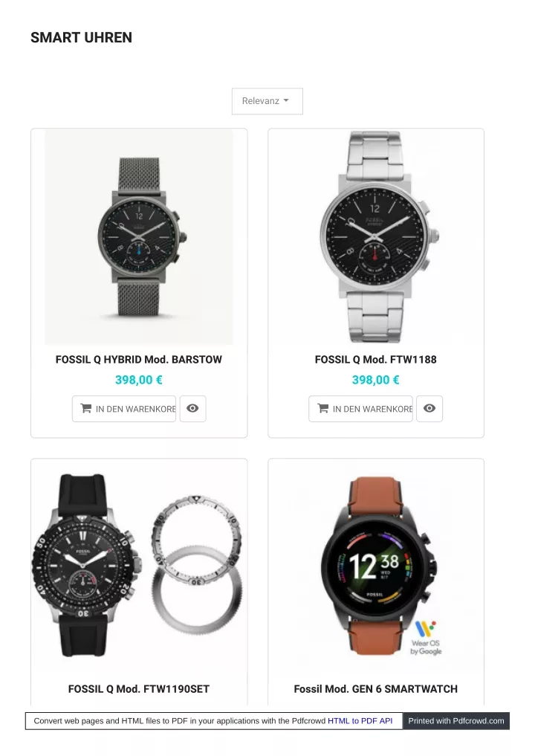Screen dimensions: 535x756
Task: Quick view eye icon for BARSTOW watch
Action: point(192,408)
